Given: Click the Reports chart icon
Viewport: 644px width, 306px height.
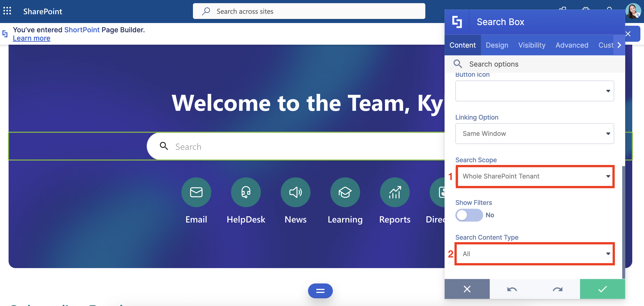Looking at the screenshot, I should (x=394, y=192).
